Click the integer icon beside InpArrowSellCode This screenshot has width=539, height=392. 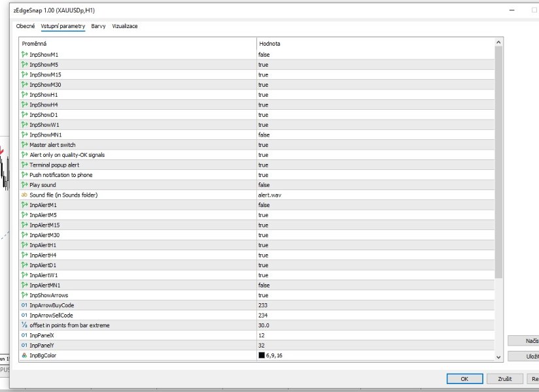click(24, 315)
